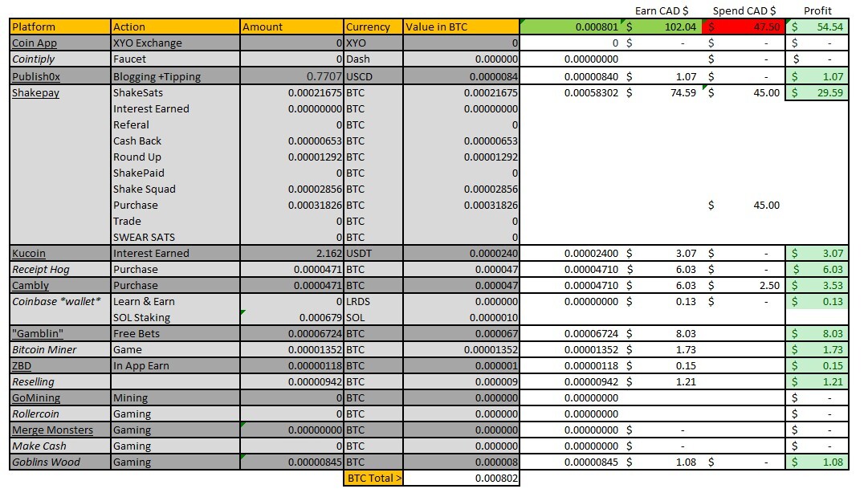Screen dimensions: 868x497
Task: Open the "Gamblin" platform link
Action: pos(38,334)
